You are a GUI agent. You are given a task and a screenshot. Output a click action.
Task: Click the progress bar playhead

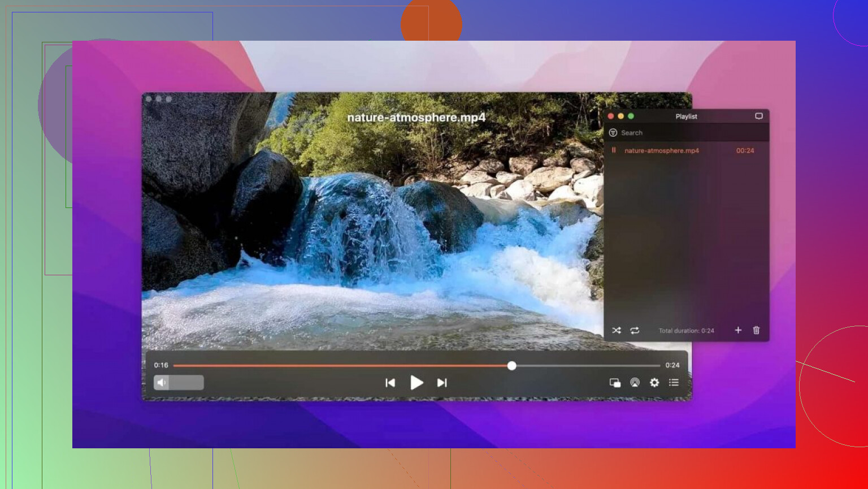(x=511, y=366)
